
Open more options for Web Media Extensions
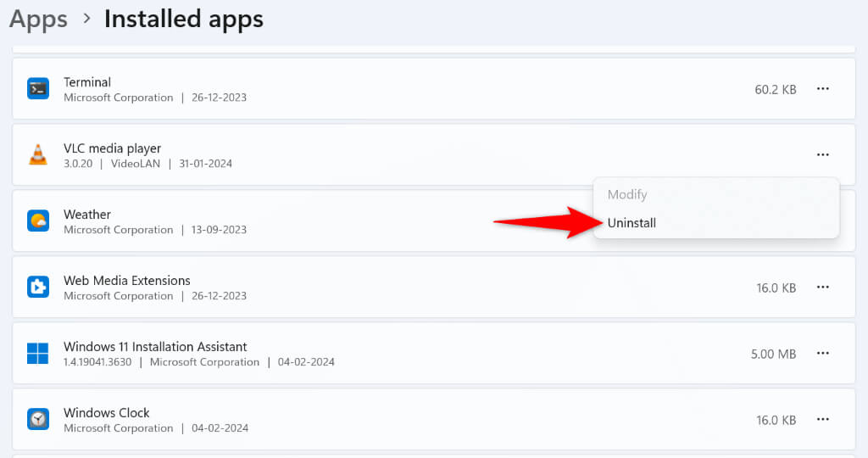[823, 287]
